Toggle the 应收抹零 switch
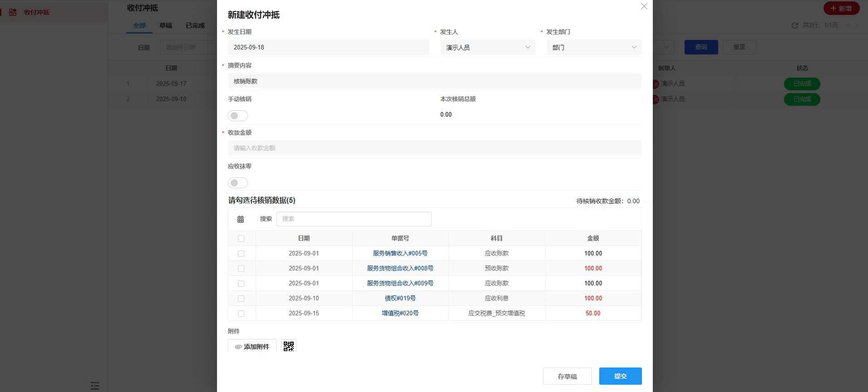 pos(238,183)
